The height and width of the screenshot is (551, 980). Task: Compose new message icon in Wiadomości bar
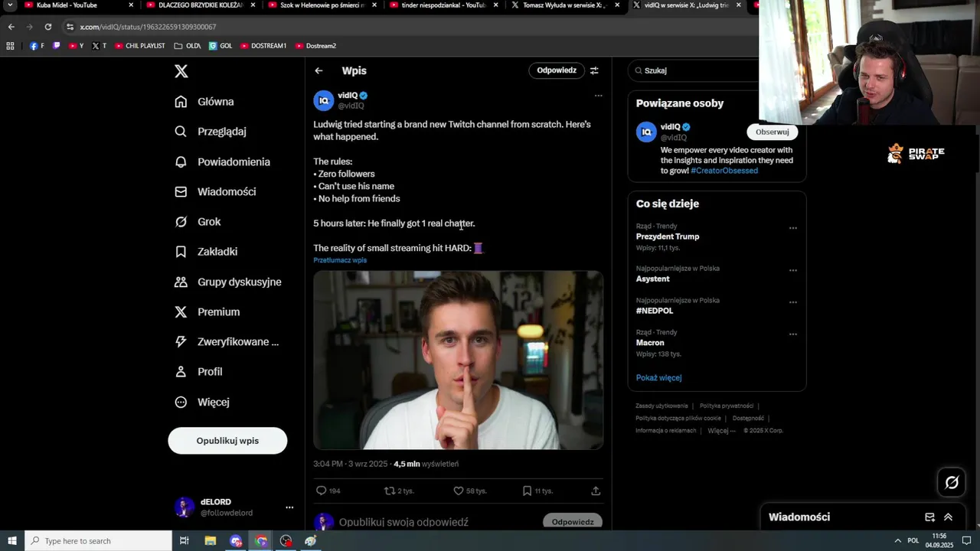[x=929, y=517]
